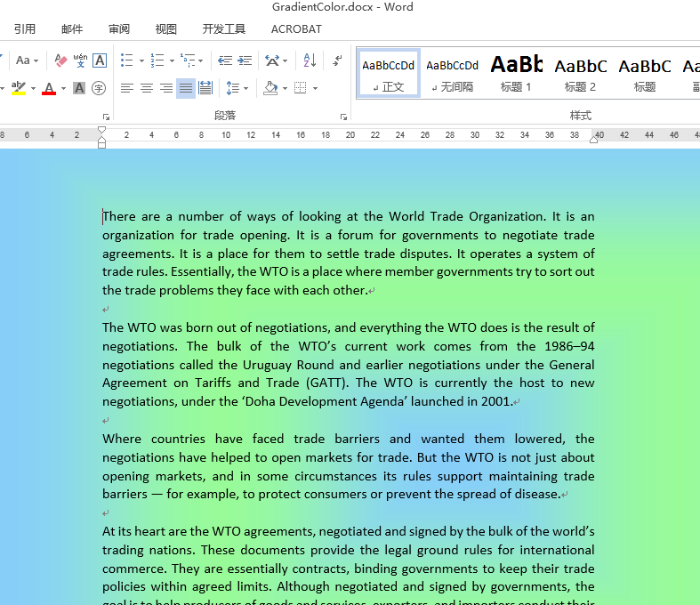Sort text with the A-Z icon
The width and height of the screenshot is (700, 605).
tap(310, 60)
